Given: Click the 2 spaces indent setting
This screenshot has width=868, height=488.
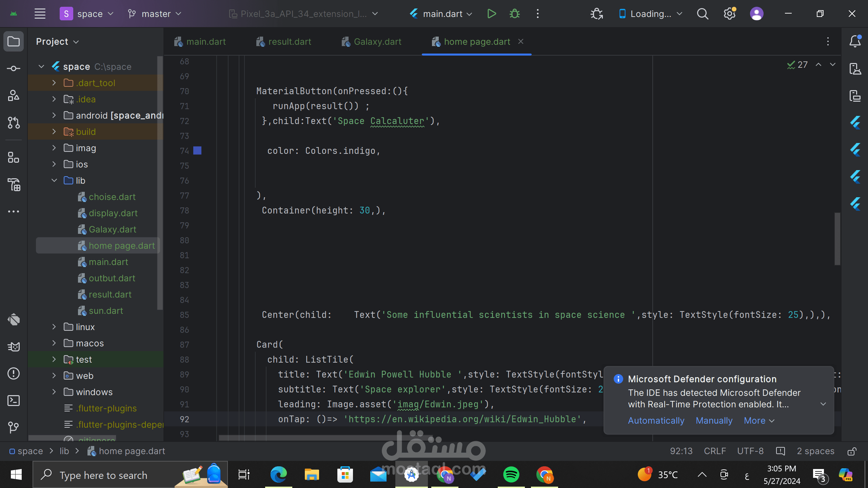Looking at the screenshot, I should coord(815,451).
